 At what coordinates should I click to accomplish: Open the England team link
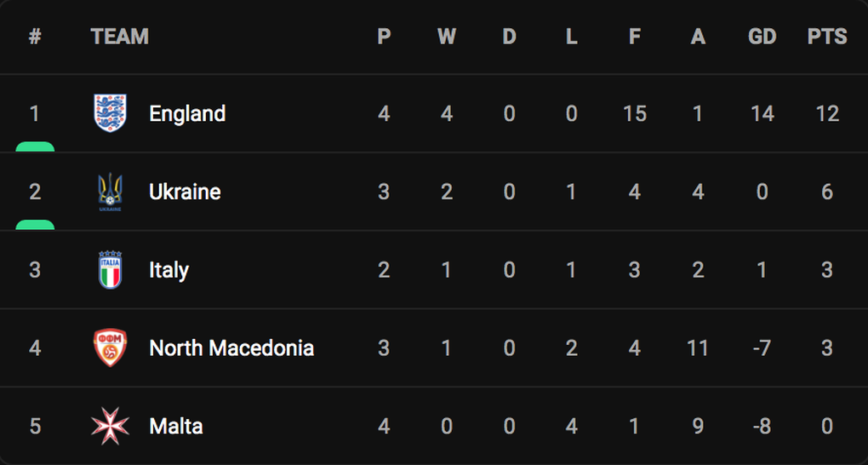187,113
